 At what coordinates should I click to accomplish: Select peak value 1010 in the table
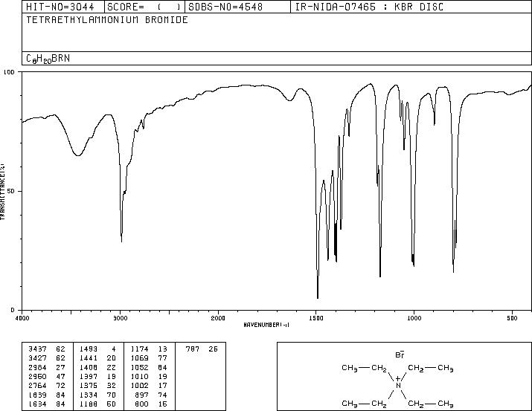pos(139,376)
